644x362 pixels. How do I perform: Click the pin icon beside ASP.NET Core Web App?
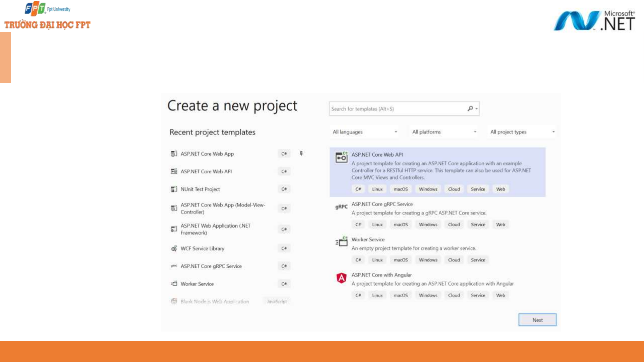[301, 153]
